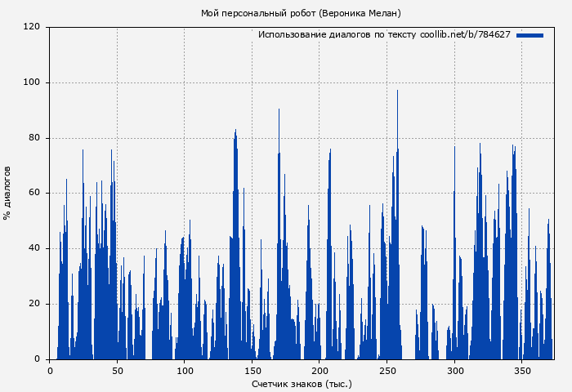Click the vertical axis label '% диалогов'
This screenshot has height=392, width=572.
pyautogui.click(x=7, y=193)
